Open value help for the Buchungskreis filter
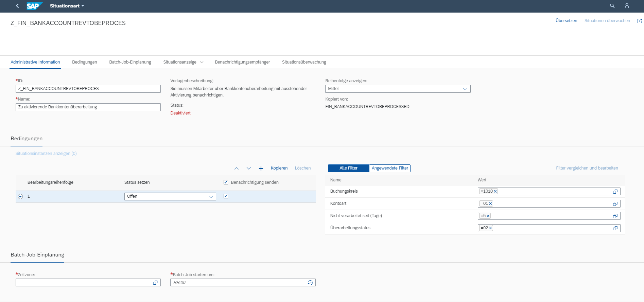644x302 pixels. [x=615, y=192]
